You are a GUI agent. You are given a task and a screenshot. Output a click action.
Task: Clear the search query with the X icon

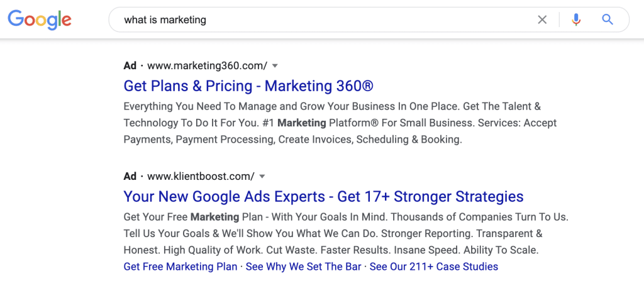pyautogui.click(x=542, y=19)
